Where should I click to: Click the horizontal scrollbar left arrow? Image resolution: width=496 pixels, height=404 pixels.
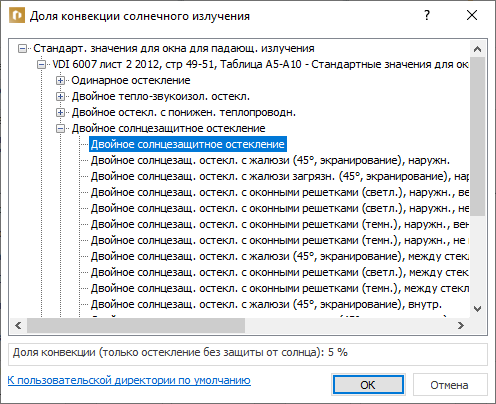[18, 325]
